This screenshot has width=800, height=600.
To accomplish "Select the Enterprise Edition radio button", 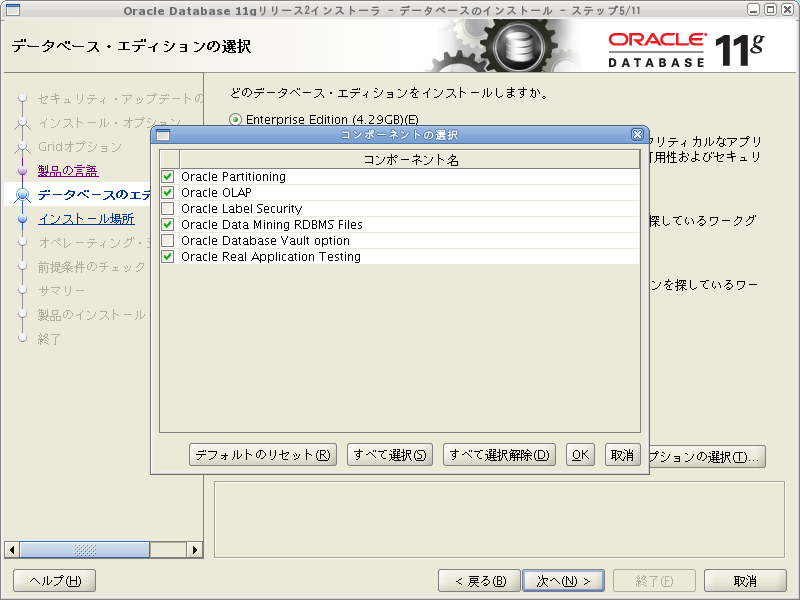I will [x=235, y=119].
